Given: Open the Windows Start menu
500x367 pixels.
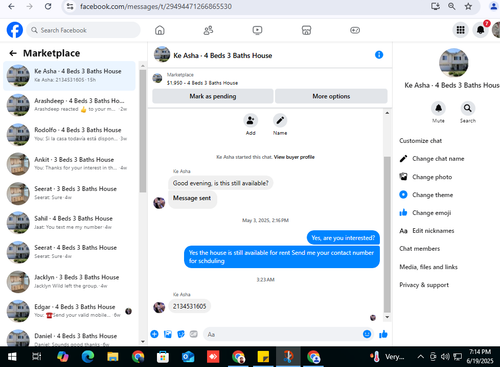Looking at the screenshot, I should pyautogui.click(x=12, y=357).
